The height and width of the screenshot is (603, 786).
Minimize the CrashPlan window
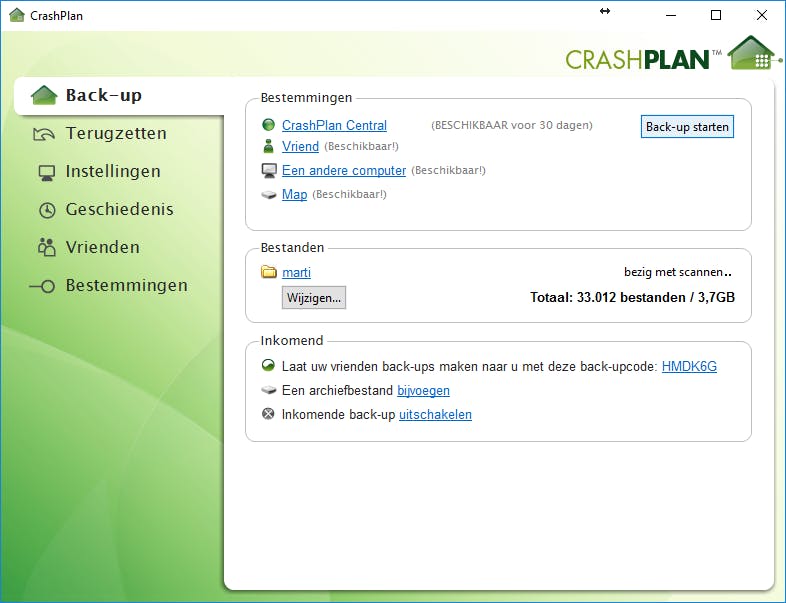point(671,15)
